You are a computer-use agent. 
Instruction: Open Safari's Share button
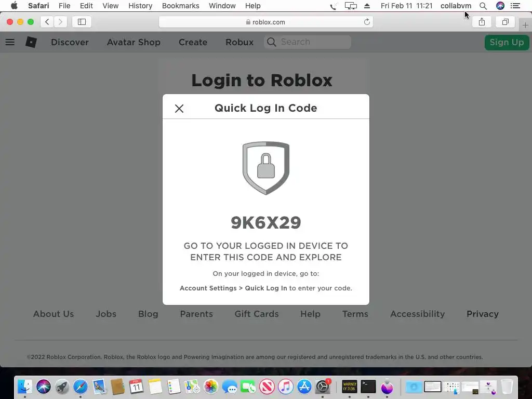coord(482,22)
